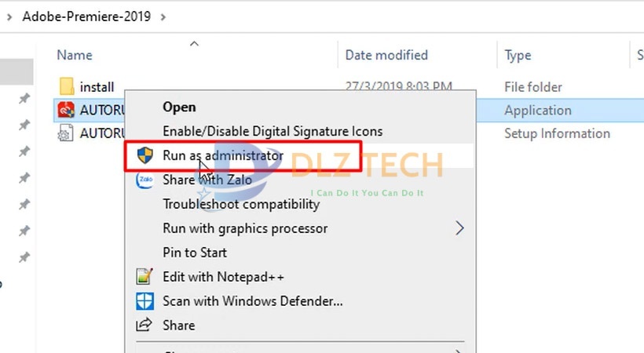Choose Open from the context menu

[x=179, y=107]
